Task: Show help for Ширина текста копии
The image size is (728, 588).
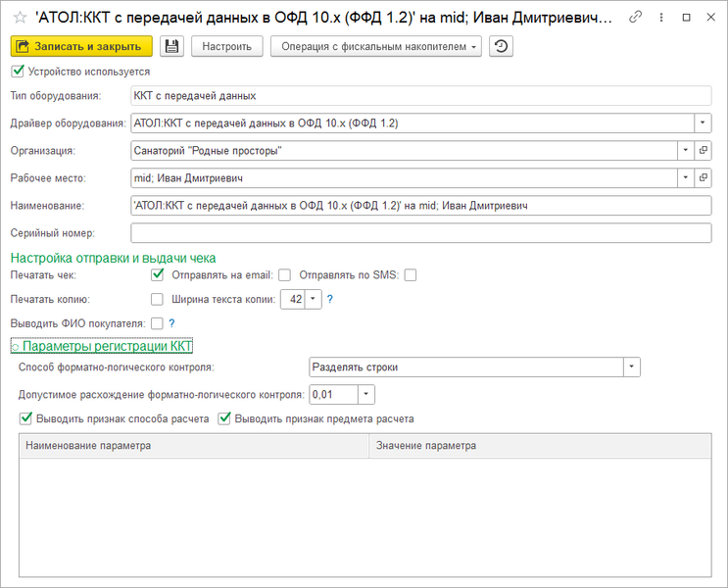Action: click(x=329, y=299)
